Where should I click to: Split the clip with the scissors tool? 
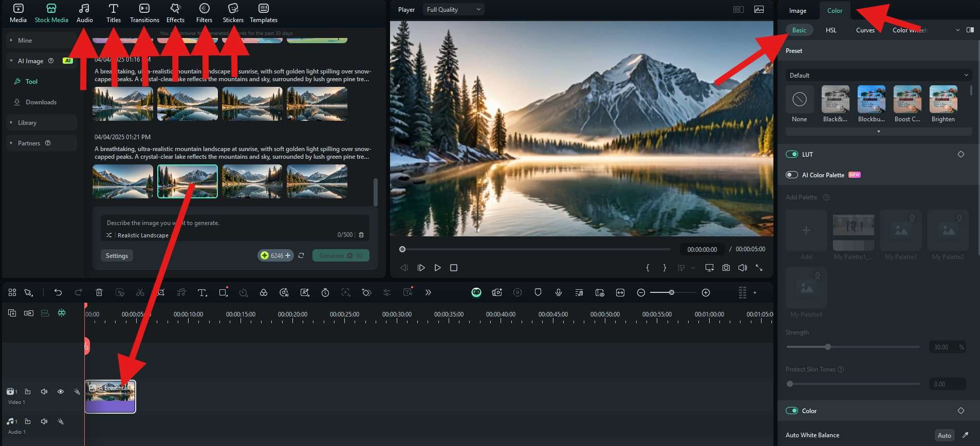coord(140,292)
